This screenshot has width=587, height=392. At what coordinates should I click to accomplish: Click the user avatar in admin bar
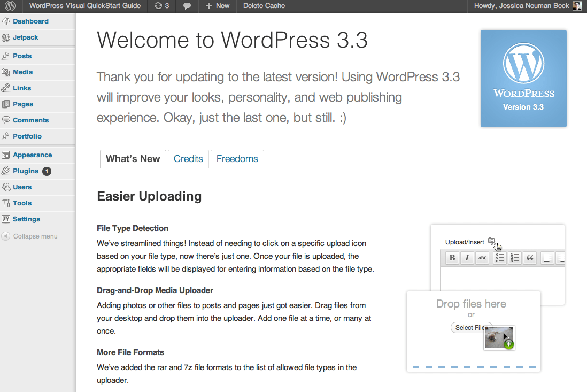pyautogui.click(x=577, y=6)
